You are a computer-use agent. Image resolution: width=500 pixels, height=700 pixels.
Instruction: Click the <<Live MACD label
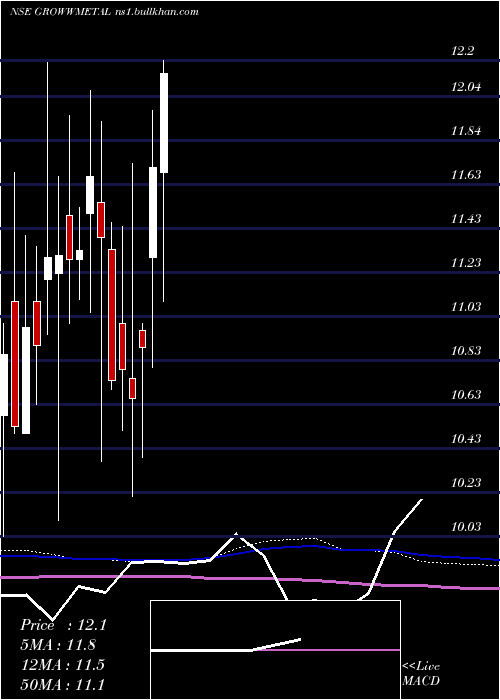coord(421,674)
